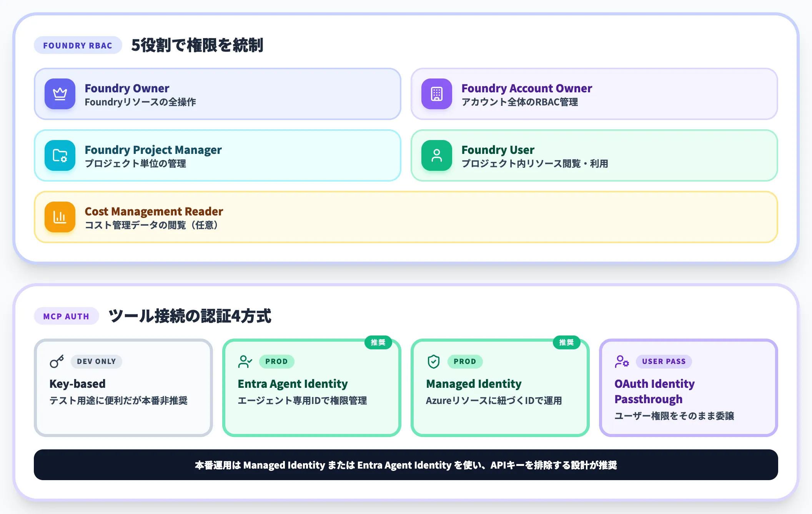Click the USER PASS badge

[x=664, y=361]
